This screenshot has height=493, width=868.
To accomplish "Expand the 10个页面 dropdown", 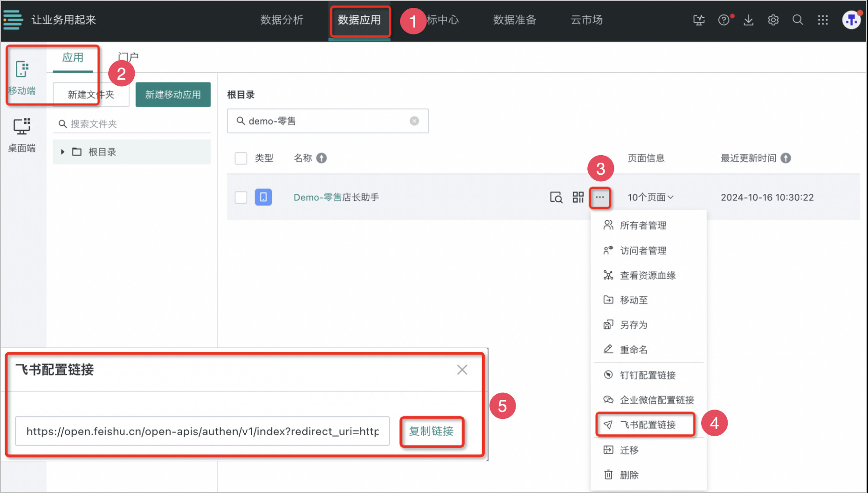I will click(650, 197).
